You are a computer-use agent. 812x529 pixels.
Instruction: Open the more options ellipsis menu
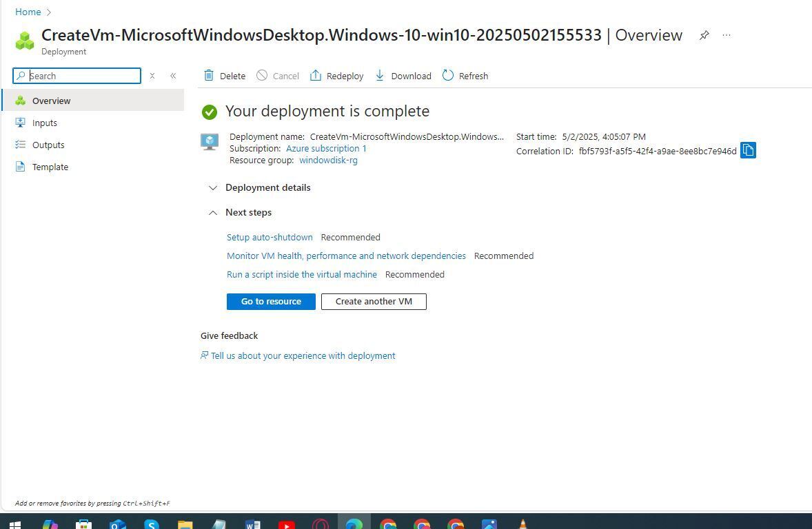[727, 35]
